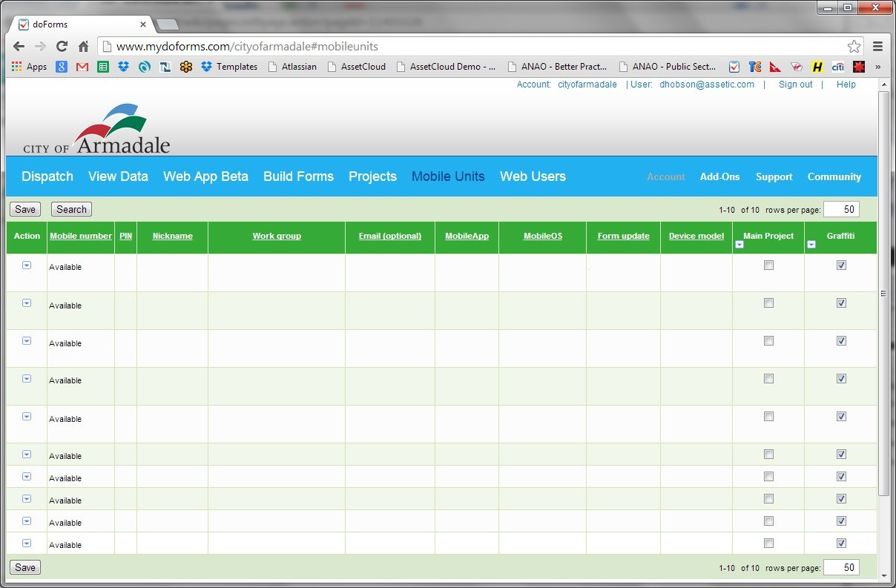This screenshot has height=588, width=896.
Task: Check Main Project box in first row
Action: tap(768, 265)
